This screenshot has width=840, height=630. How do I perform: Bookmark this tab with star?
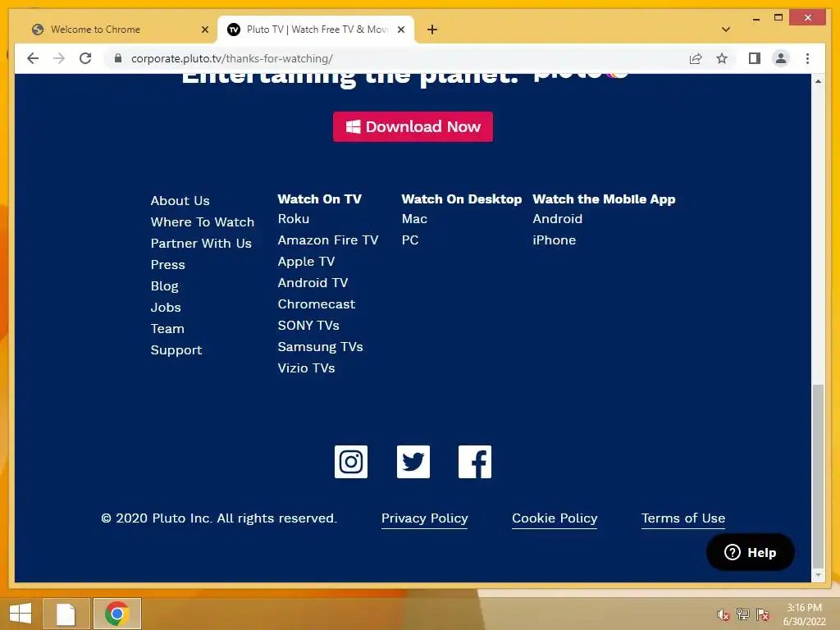[x=722, y=58]
